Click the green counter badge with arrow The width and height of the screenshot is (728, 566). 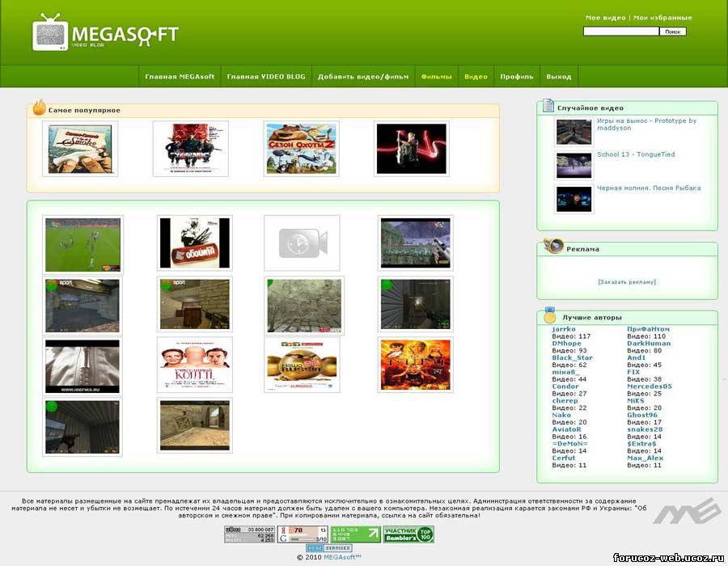click(356, 534)
